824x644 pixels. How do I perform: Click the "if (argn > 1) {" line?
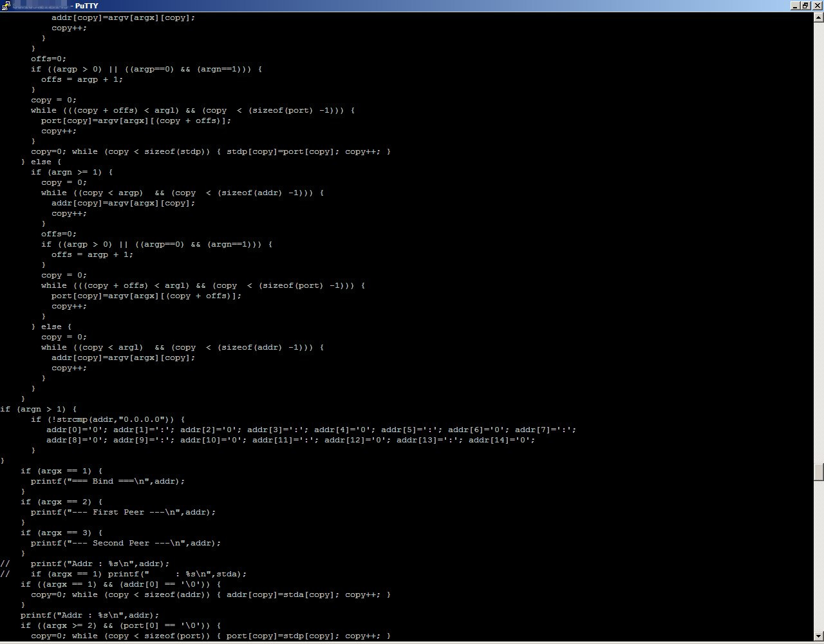(x=39, y=409)
